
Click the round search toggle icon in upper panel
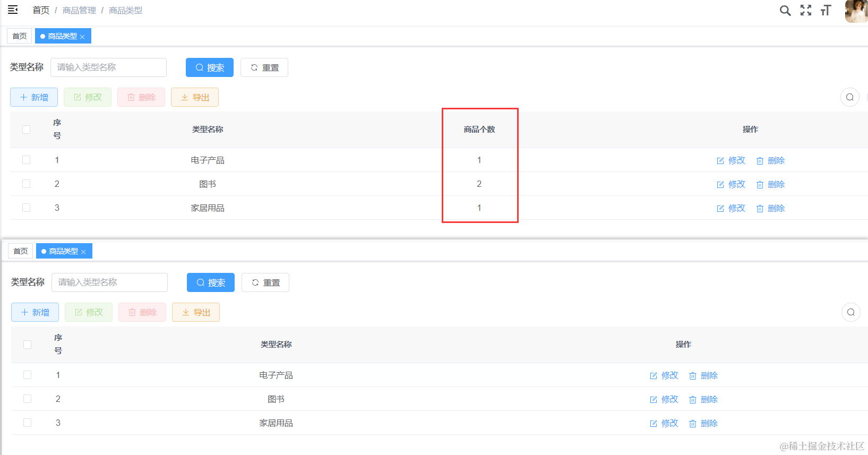[x=849, y=97]
